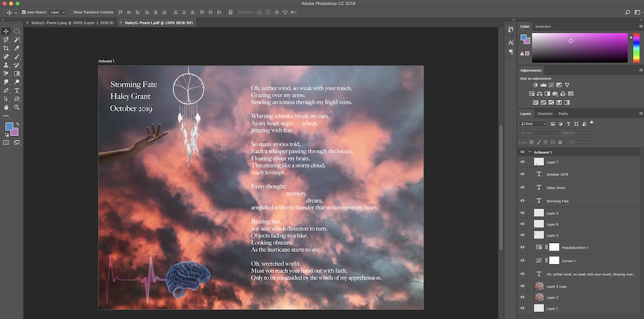This screenshot has height=319, width=644.
Task: Switch to the Swatches tab
Action: coord(542,26)
